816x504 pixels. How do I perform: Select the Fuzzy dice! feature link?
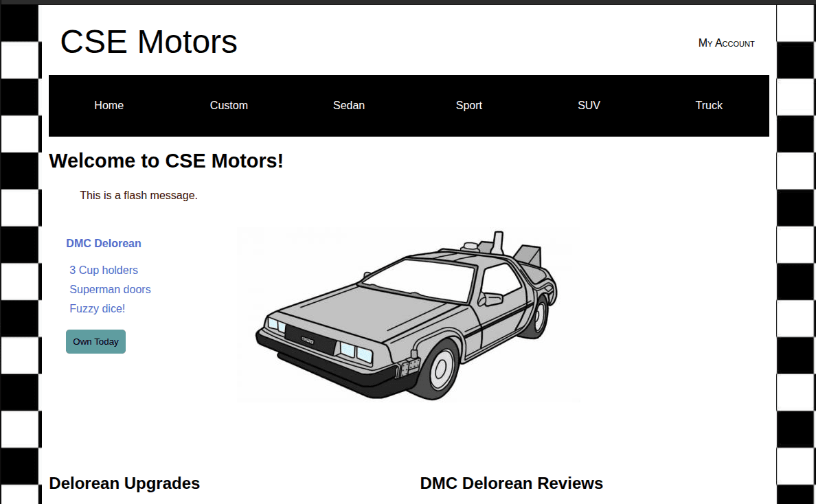point(97,308)
